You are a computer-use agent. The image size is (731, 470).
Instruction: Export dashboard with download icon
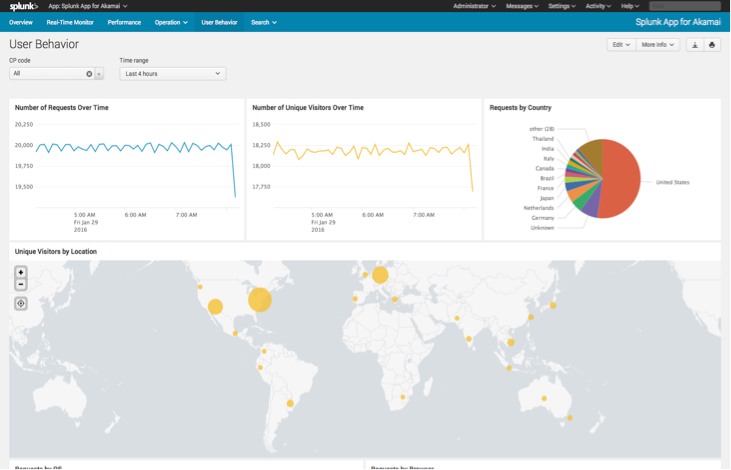[695, 45]
